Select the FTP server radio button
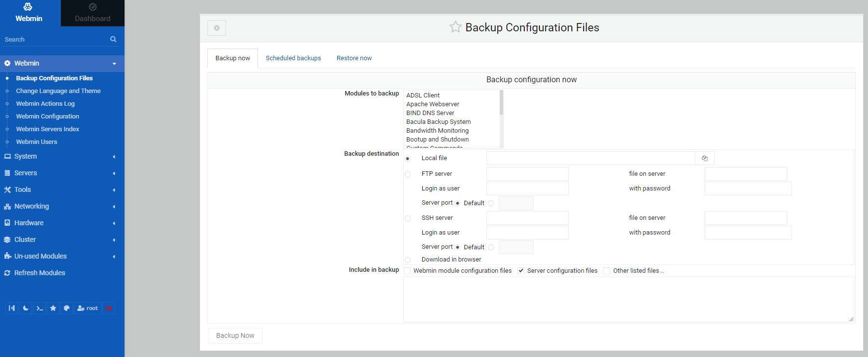 408,174
